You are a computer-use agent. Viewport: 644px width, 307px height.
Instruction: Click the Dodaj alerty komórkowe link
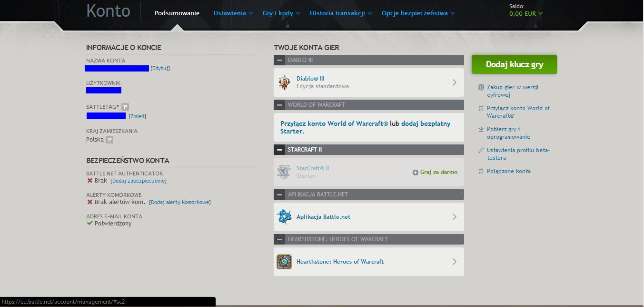click(x=180, y=203)
